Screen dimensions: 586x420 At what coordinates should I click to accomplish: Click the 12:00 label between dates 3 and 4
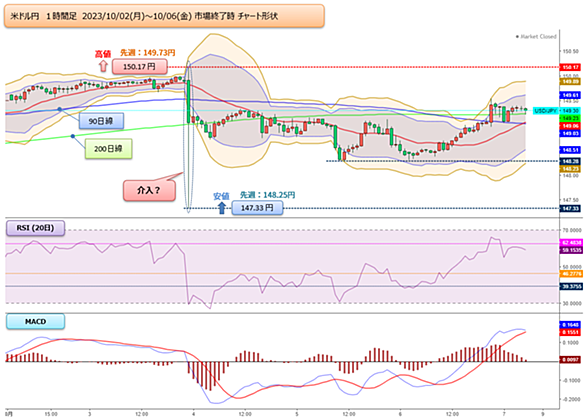(142, 414)
